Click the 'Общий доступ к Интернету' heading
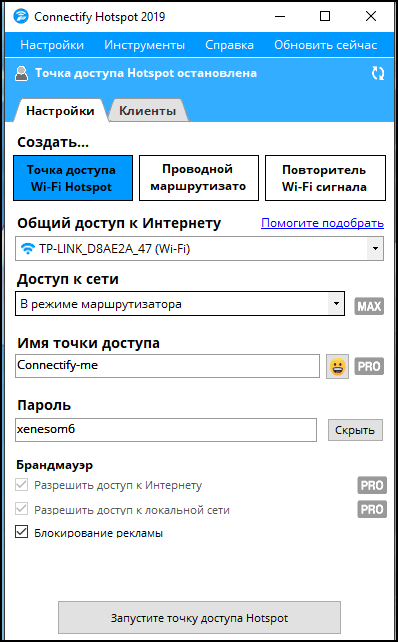 (119, 224)
